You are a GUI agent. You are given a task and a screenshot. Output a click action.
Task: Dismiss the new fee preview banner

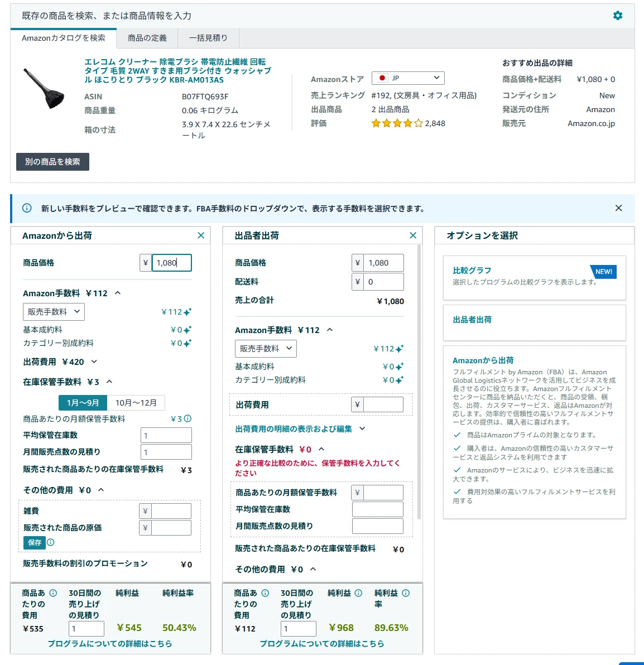pos(618,208)
